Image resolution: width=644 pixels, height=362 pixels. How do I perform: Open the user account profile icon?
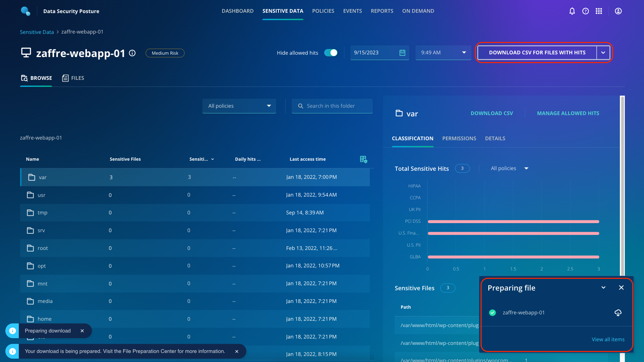(618, 11)
